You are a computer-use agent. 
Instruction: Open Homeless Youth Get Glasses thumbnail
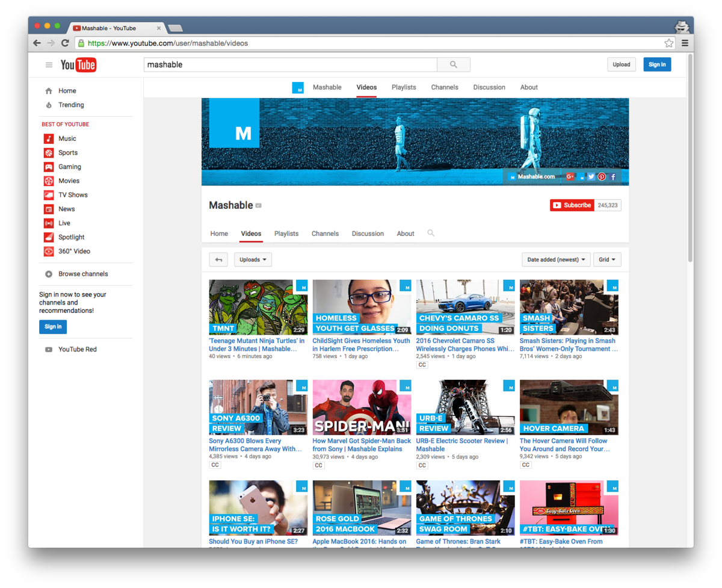(x=362, y=307)
